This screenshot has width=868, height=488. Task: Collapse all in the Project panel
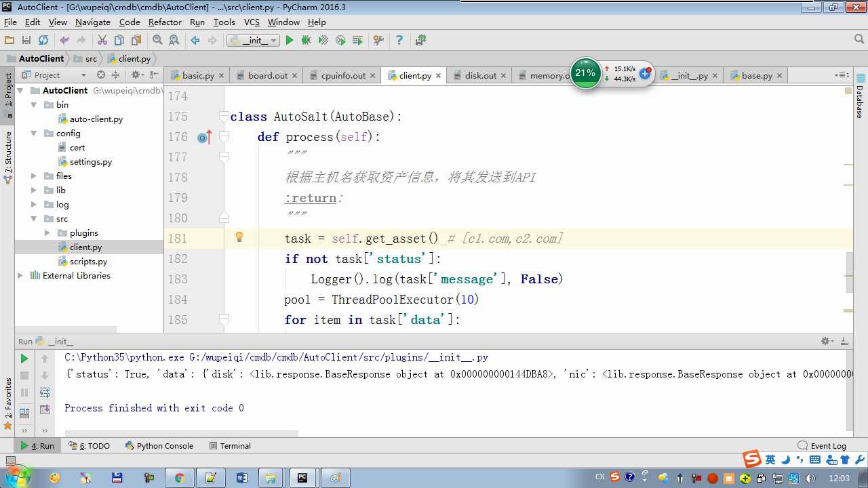coord(115,75)
